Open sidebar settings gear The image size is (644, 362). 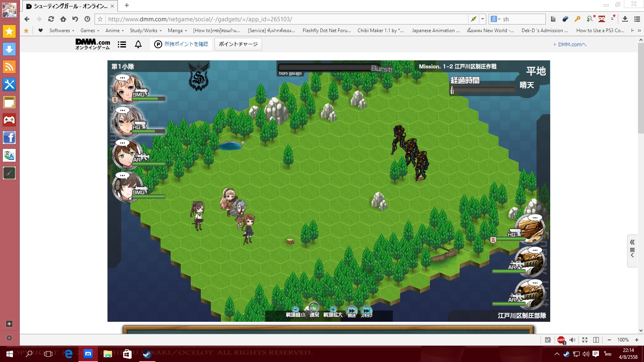coord(9,338)
